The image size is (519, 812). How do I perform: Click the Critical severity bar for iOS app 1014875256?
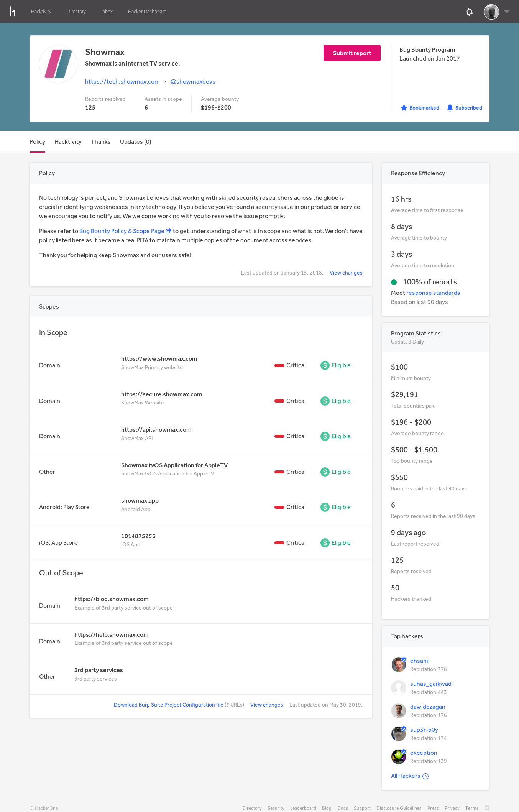(x=279, y=543)
